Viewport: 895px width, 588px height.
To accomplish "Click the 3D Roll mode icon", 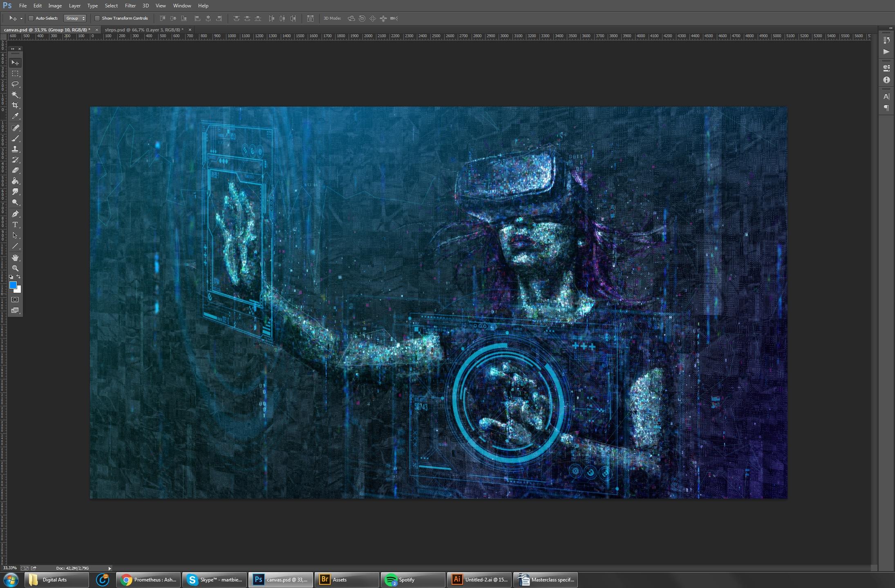I will click(x=362, y=18).
